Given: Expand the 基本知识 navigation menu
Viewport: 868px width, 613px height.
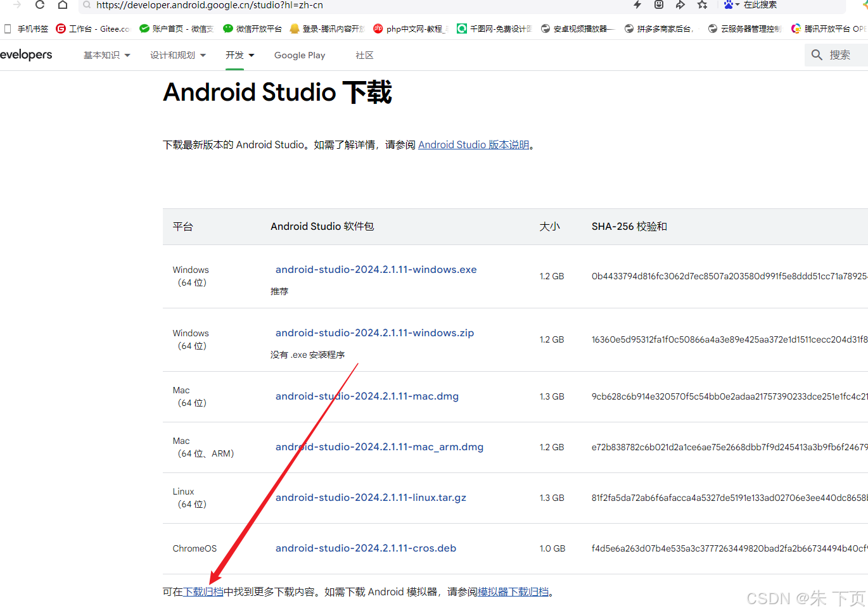Looking at the screenshot, I should point(106,55).
